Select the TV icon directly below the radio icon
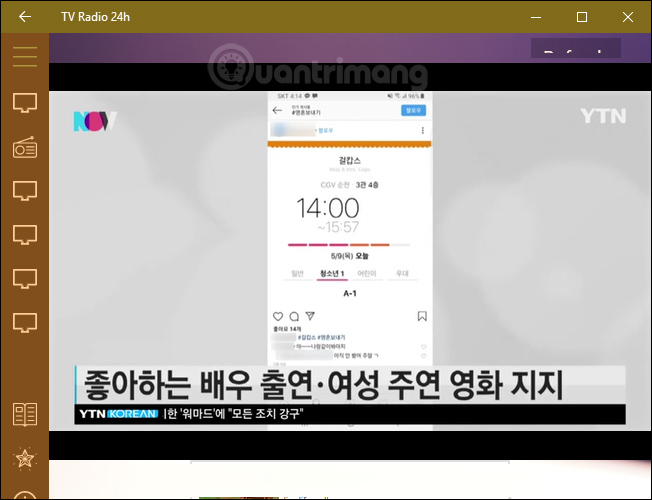Viewport: 652px width, 500px height. pos(25,191)
